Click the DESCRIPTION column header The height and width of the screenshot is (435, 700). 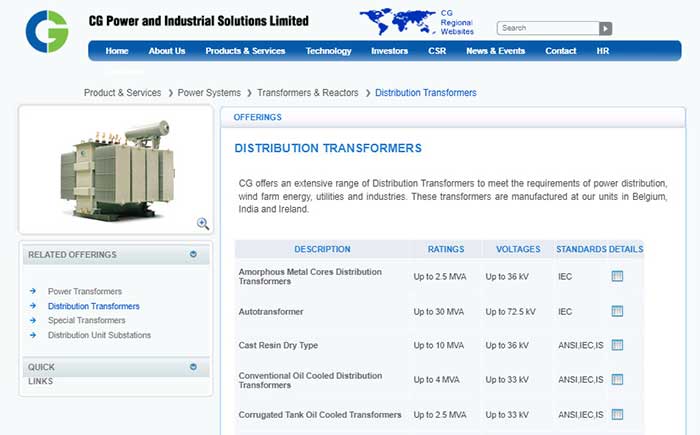click(x=322, y=249)
